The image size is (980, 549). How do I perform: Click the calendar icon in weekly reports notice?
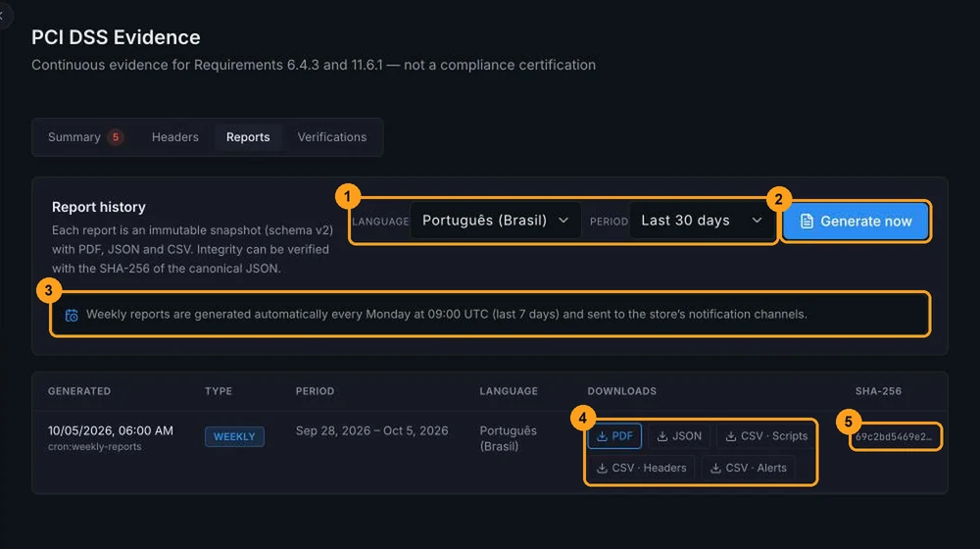(72, 315)
